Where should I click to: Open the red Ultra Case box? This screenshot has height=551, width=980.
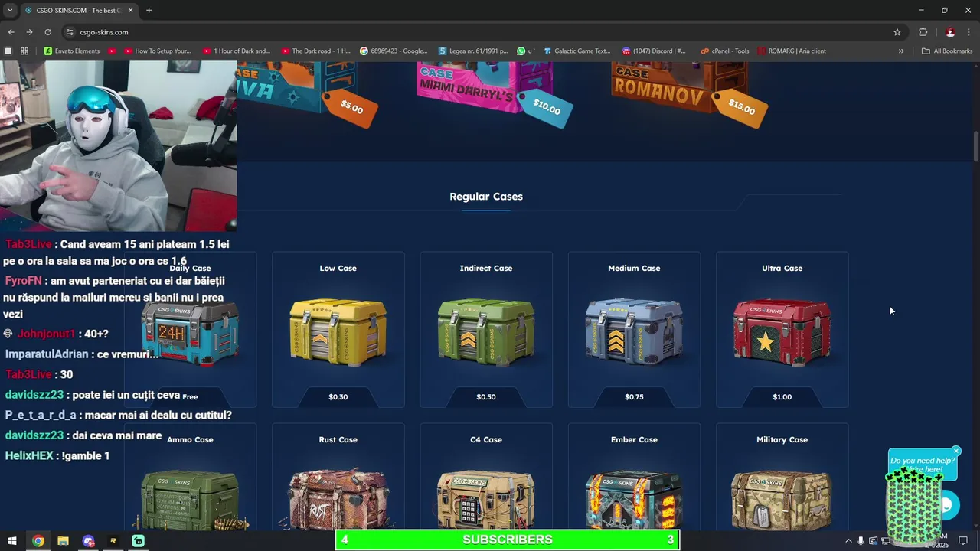(782, 331)
